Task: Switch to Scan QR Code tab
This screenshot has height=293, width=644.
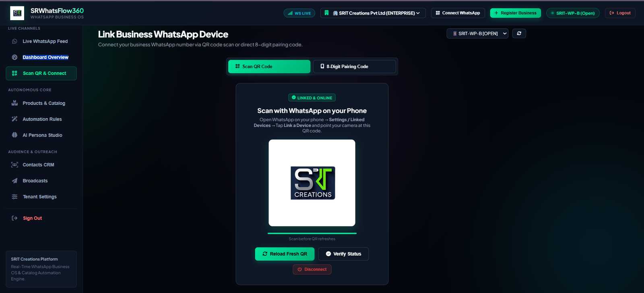Action: click(x=269, y=66)
